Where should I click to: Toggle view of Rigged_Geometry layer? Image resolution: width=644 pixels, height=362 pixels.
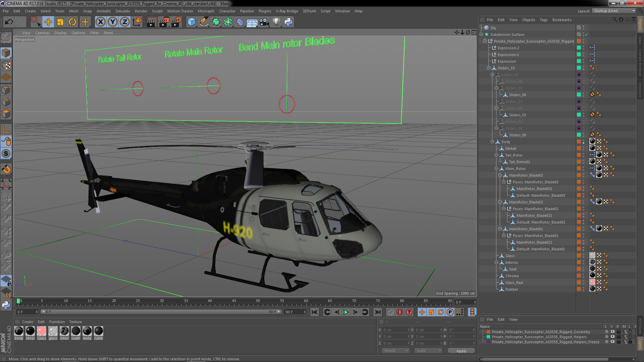[x=612, y=332]
